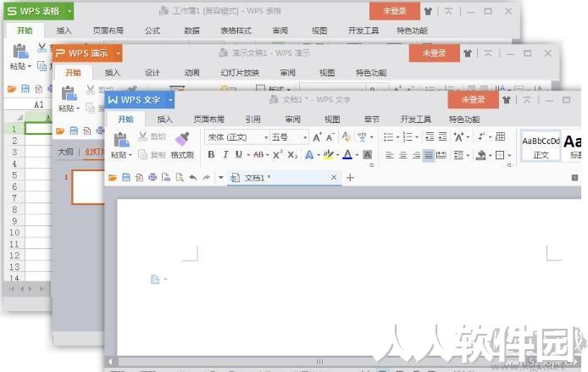Viewport: 588px width, 372px height.
Task: Click Paste icon in WPS 演示 window
Action: pos(69,94)
